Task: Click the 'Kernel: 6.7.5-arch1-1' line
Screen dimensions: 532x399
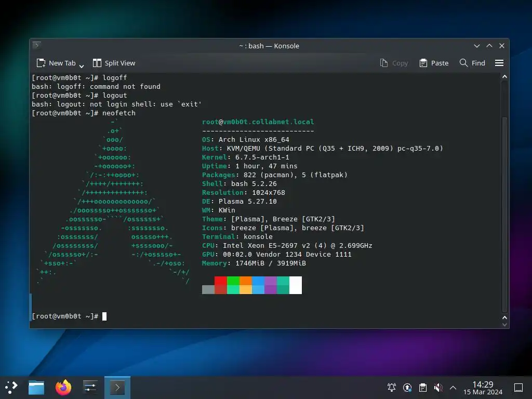Action: (246, 157)
